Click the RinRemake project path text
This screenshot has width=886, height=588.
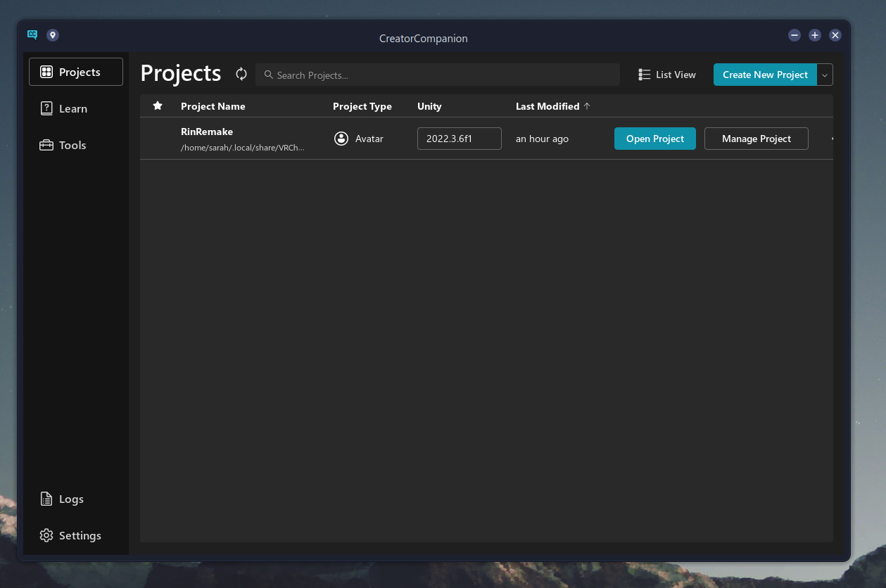[243, 148]
